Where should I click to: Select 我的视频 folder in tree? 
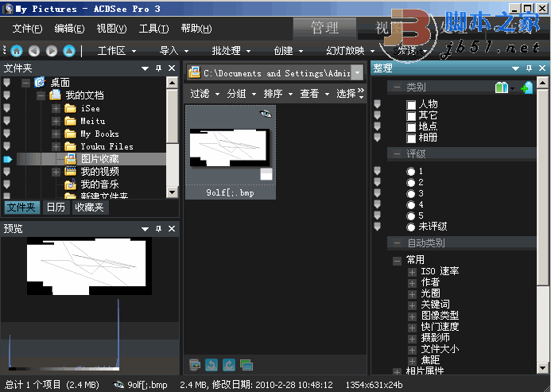coord(100,172)
